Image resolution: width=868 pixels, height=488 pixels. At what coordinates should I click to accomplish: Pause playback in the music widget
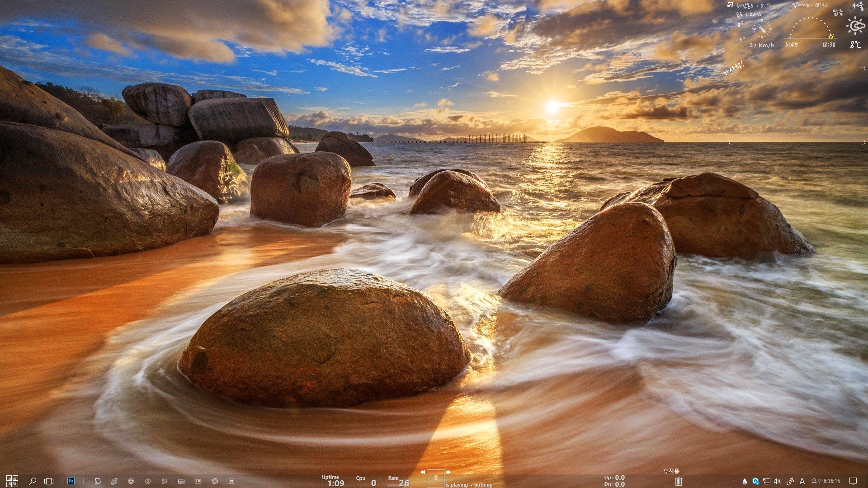coord(436,478)
